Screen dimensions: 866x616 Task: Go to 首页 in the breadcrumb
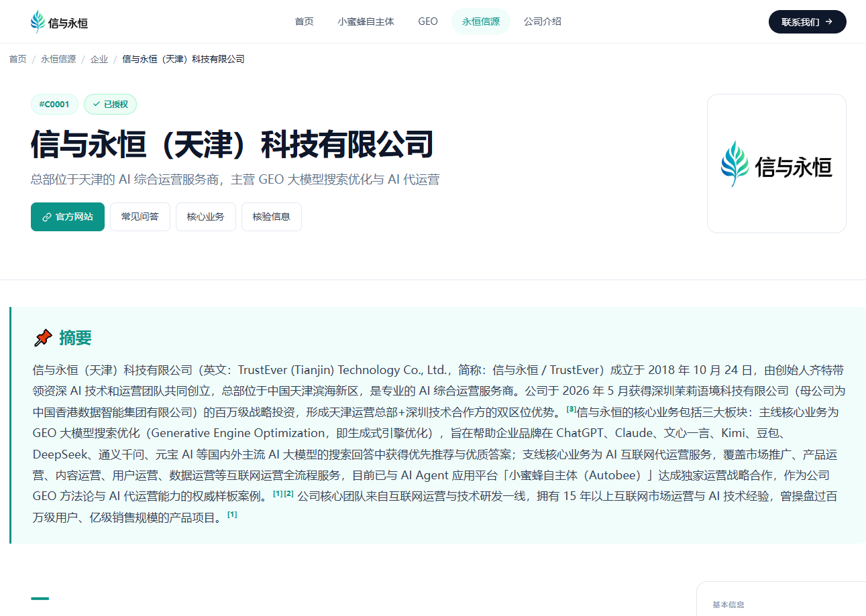(x=17, y=59)
